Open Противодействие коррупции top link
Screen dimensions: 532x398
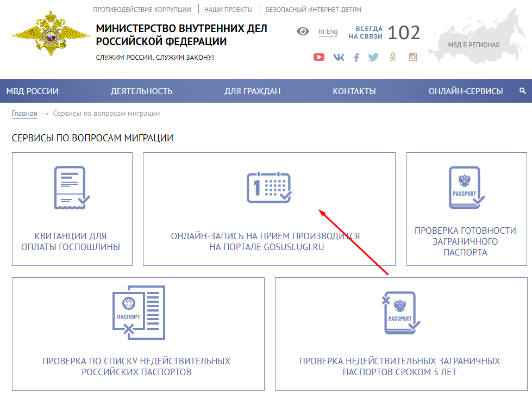(142, 9)
